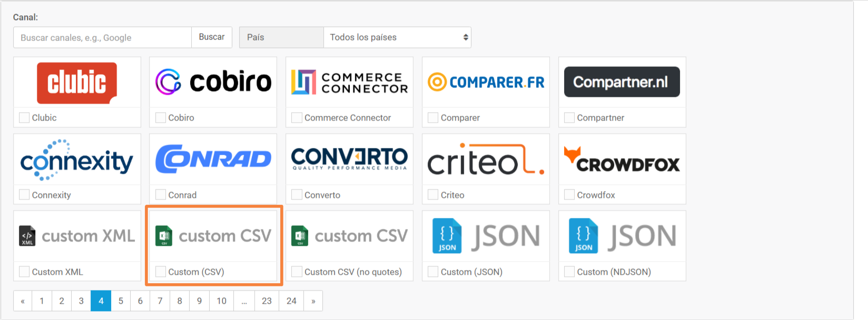
Task: Click the Criteo logo
Action: click(486, 159)
